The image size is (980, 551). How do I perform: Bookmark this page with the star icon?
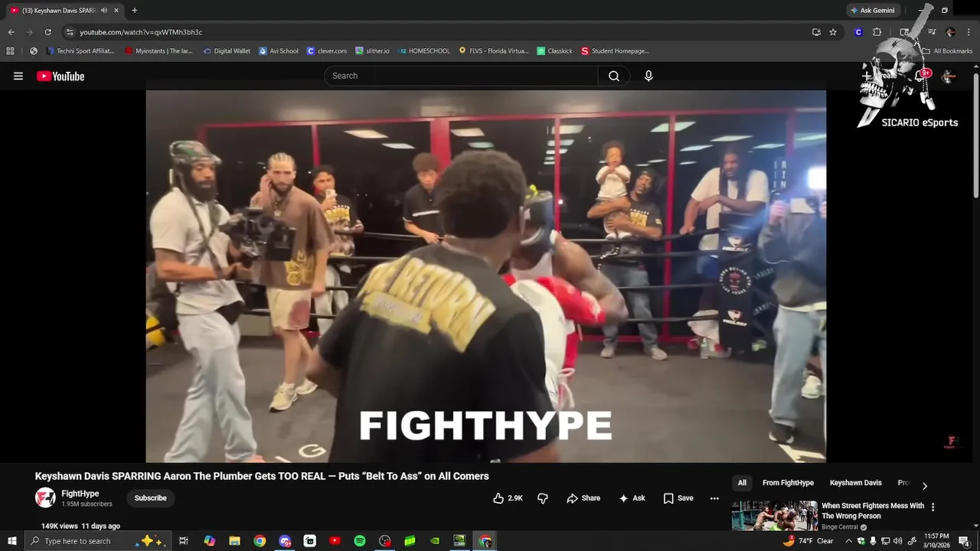833,32
